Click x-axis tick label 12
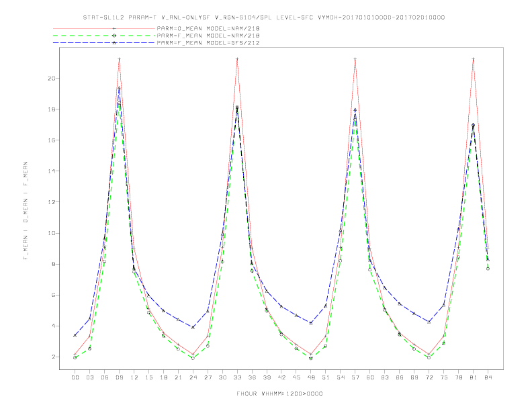532x411 pixels. click(x=134, y=377)
